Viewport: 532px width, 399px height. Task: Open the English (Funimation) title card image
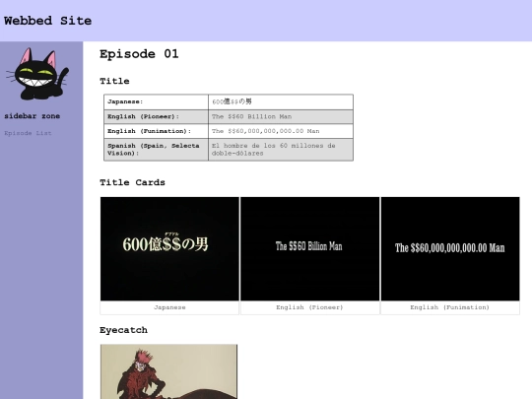450,248
